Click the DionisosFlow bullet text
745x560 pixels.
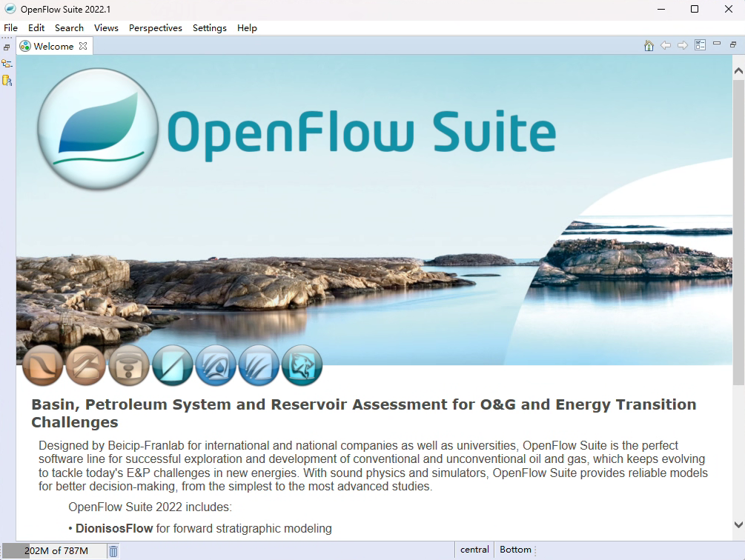click(x=200, y=528)
